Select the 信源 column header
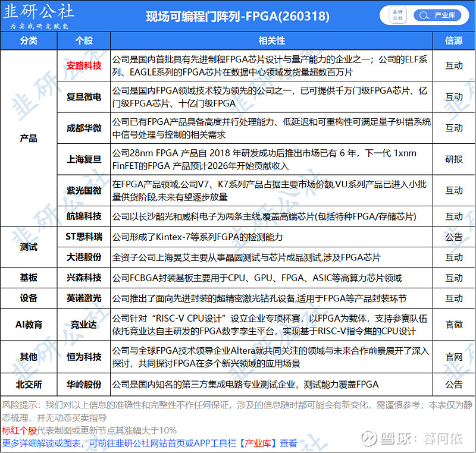 (x=454, y=41)
